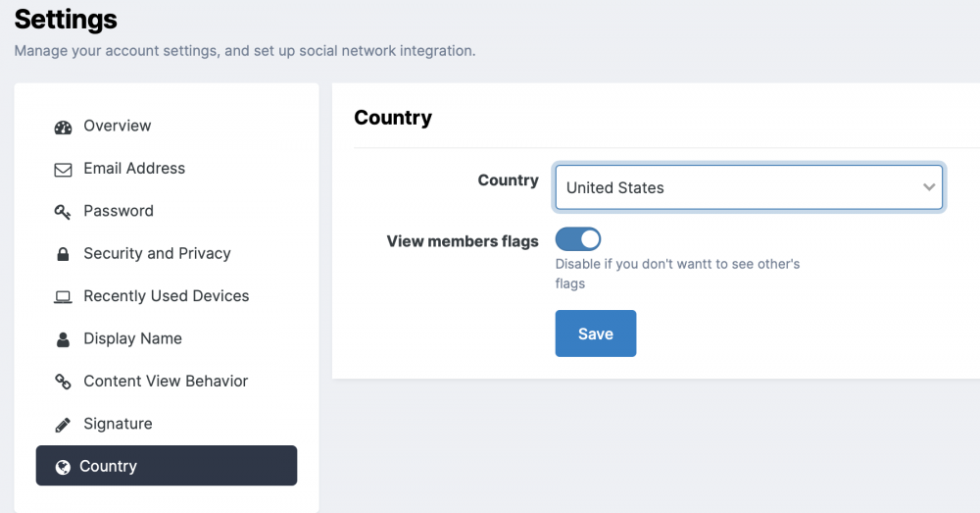Click the Signature pencil icon
Viewport: 980px width, 513px height.
point(64,425)
